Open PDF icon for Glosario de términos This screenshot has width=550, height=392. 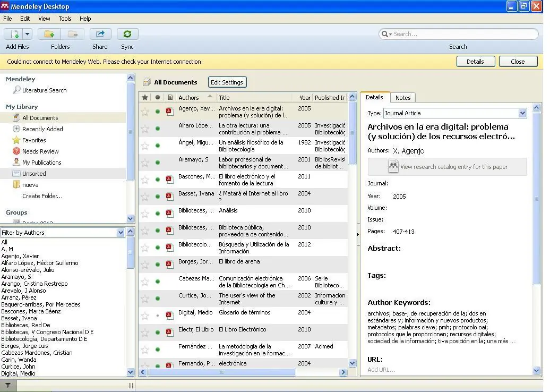170,316
